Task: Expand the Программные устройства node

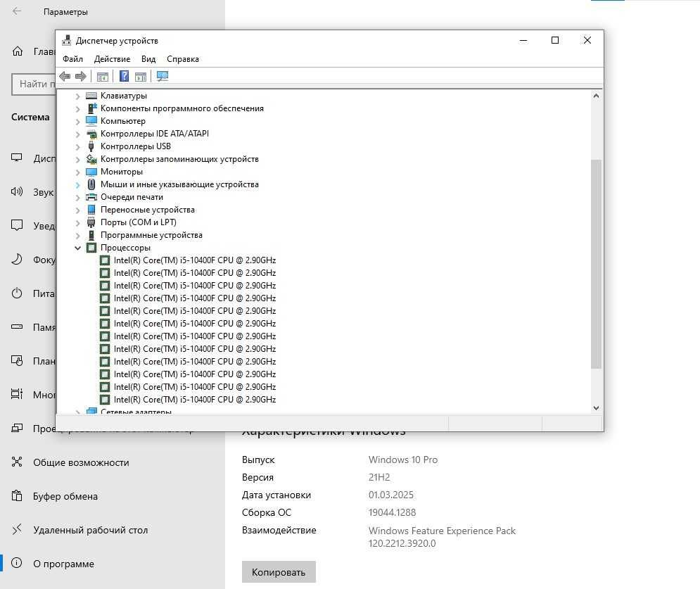Action: (77, 235)
